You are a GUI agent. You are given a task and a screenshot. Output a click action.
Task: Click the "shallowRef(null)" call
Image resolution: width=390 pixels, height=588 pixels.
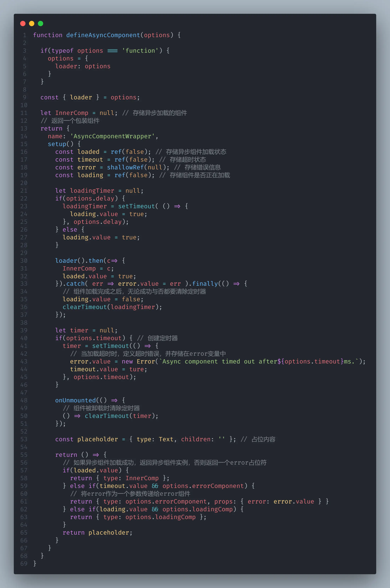tap(136, 167)
